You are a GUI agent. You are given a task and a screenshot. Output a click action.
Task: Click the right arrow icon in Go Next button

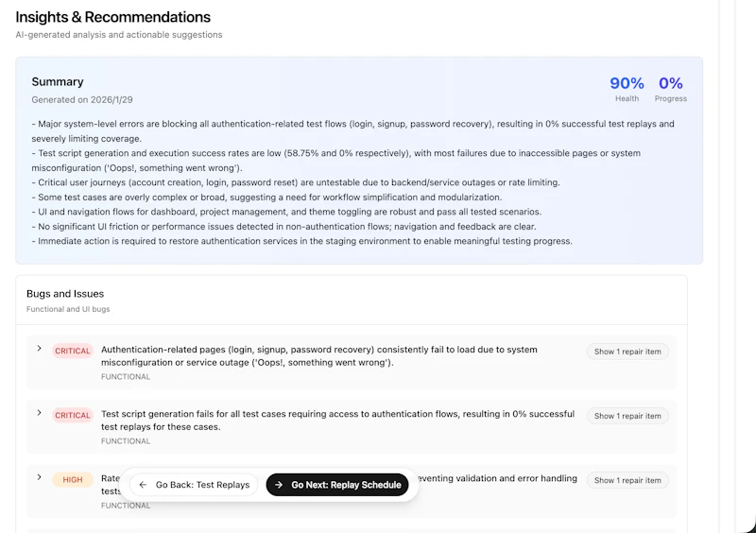click(279, 485)
